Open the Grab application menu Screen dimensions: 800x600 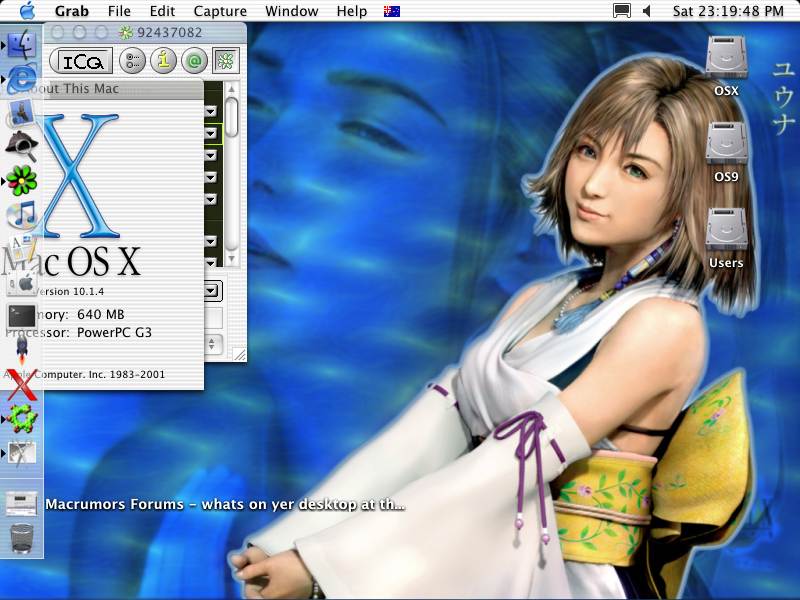coord(71,11)
